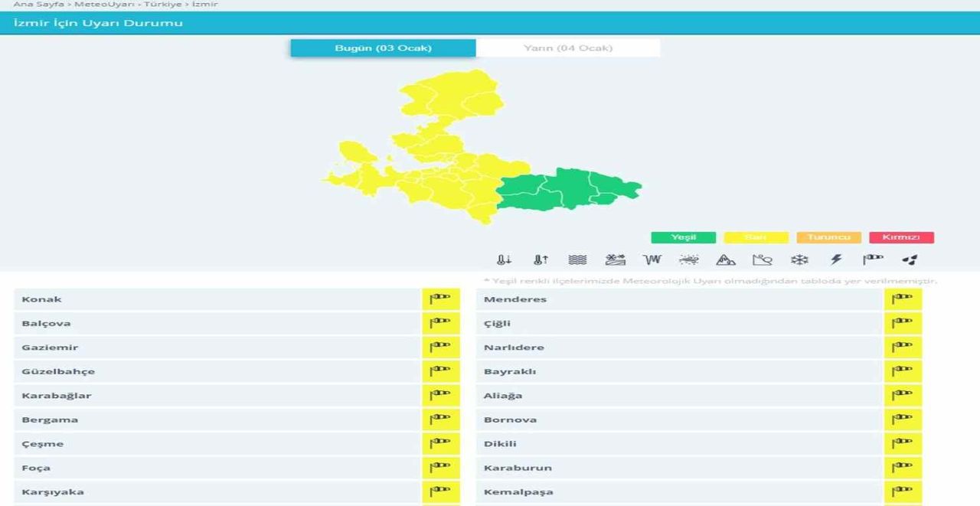
Task: Click the Narlıdere district name
Action: [x=514, y=348]
